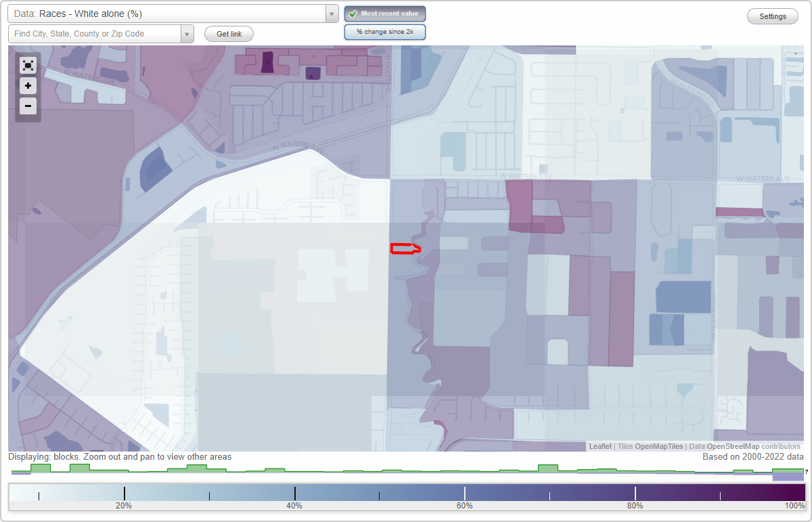Open the Settings button

click(x=773, y=16)
